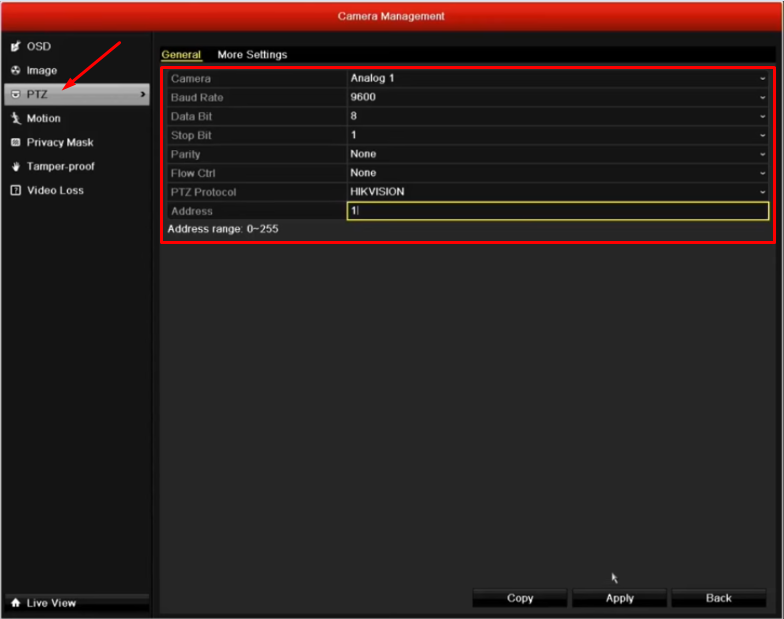Open the Parity dropdown
This screenshot has height=619, width=784.
558,154
